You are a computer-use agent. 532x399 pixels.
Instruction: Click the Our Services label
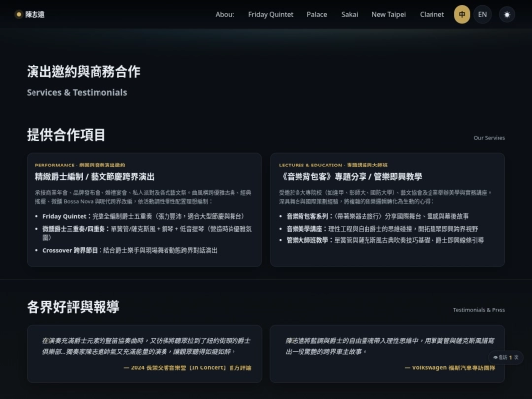coord(490,138)
